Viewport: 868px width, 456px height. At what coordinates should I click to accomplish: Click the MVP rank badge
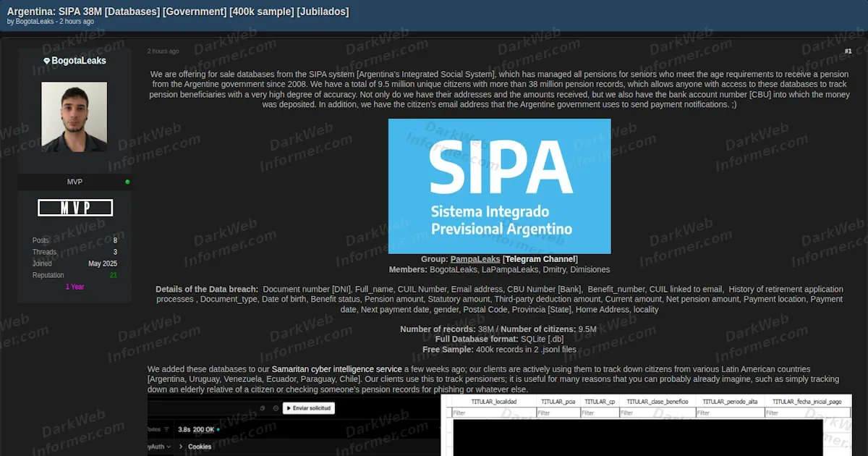pos(75,208)
